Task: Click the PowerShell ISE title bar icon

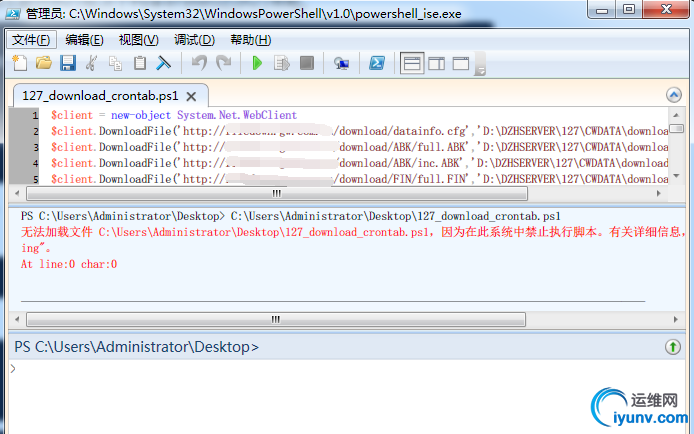Action: click(x=12, y=14)
